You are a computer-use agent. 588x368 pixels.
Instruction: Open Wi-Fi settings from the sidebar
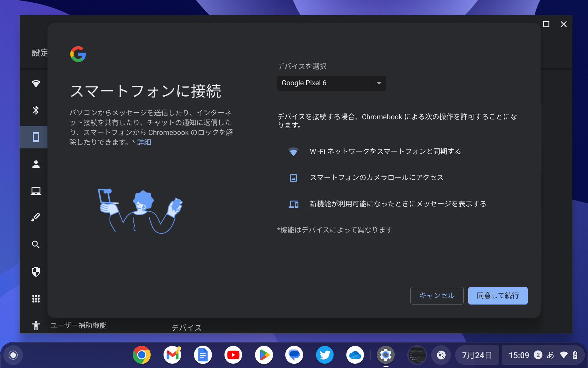(36, 83)
